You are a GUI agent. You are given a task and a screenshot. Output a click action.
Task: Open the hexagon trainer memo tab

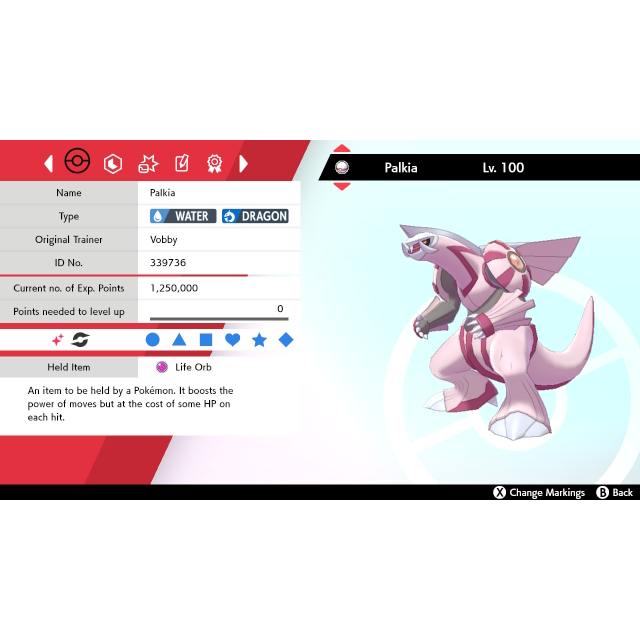(113, 164)
